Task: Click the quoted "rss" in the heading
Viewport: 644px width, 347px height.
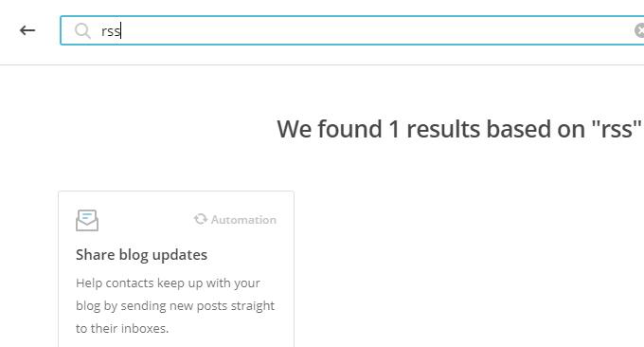Action: [x=617, y=129]
